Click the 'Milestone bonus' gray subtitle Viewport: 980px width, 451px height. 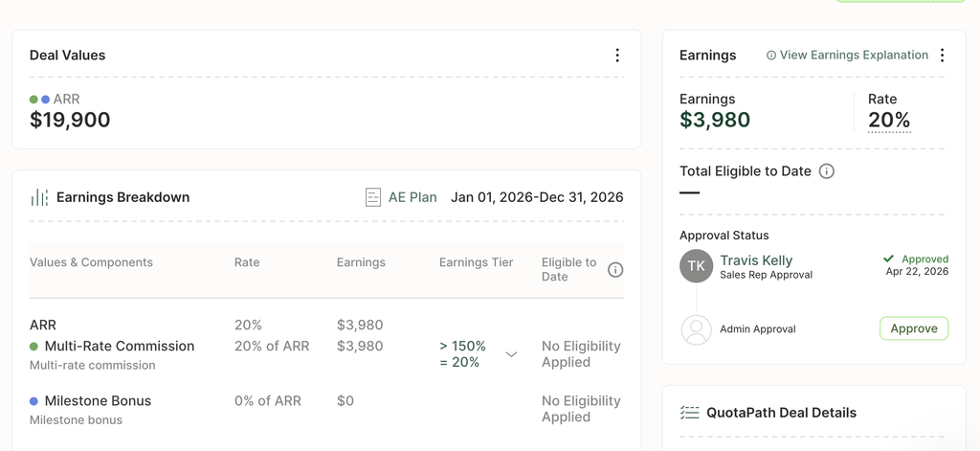[76, 420]
